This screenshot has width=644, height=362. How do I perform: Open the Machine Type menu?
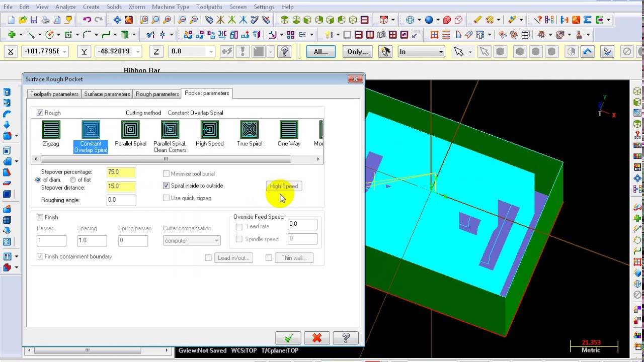(171, 7)
